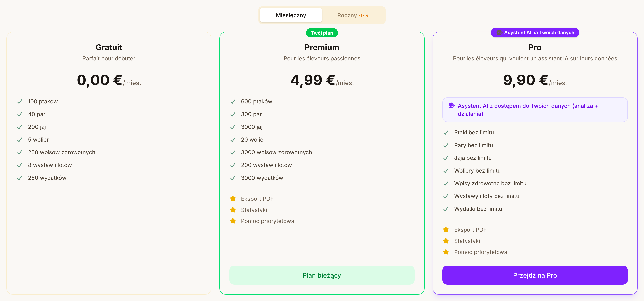Click star icon next to Pro Statystyki

coord(446,241)
